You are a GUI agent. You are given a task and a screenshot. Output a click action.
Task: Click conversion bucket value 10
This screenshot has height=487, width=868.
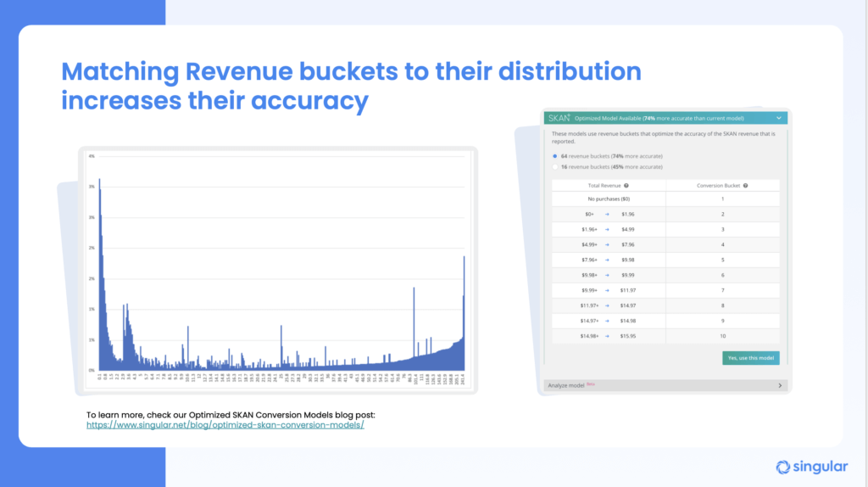(722, 336)
